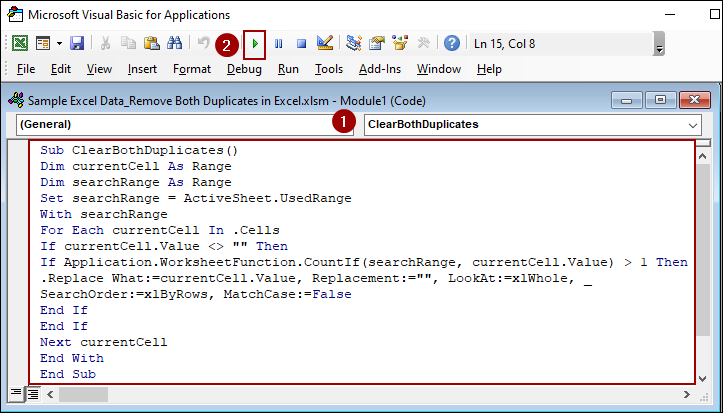723x413 pixels.
Task: Open the Project Explorer icon
Action: pyautogui.click(x=354, y=44)
